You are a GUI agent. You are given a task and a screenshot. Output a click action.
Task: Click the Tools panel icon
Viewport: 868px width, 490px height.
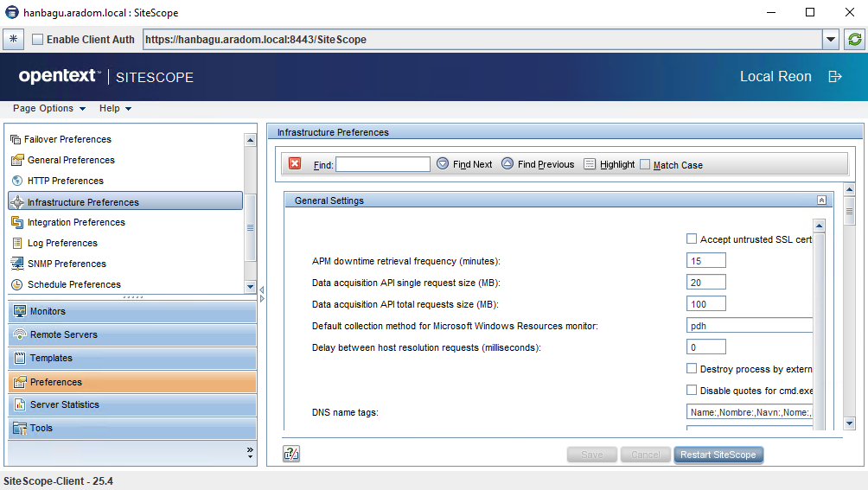pyautogui.click(x=20, y=428)
